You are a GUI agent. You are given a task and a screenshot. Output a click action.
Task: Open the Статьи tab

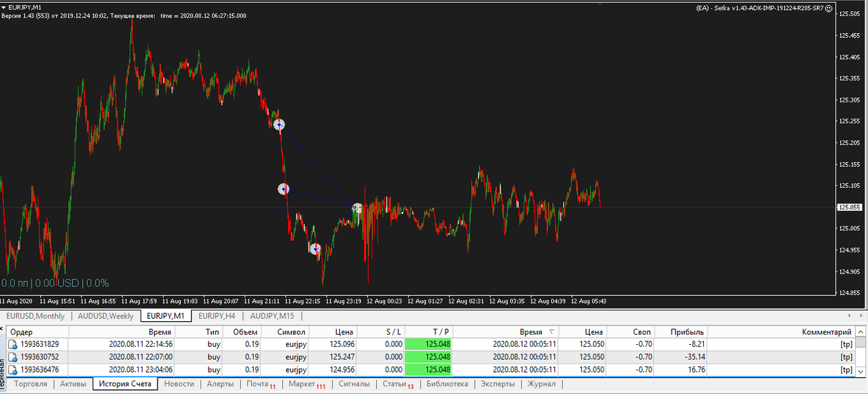398,384
